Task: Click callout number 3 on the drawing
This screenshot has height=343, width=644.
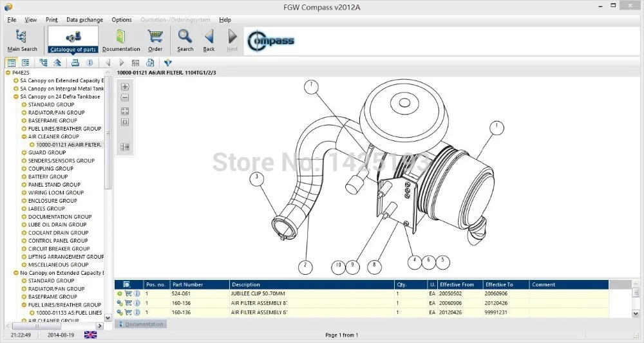Action: (257, 179)
